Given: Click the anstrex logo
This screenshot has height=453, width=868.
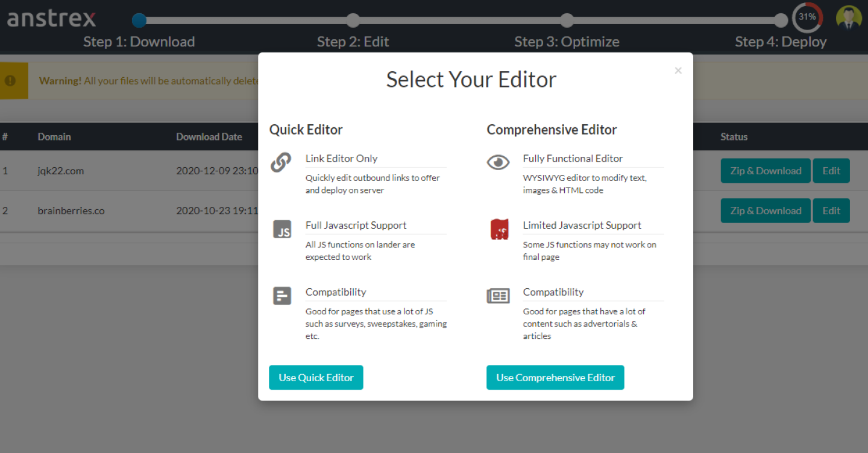Looking at the screenshot, I should point(52,19).
